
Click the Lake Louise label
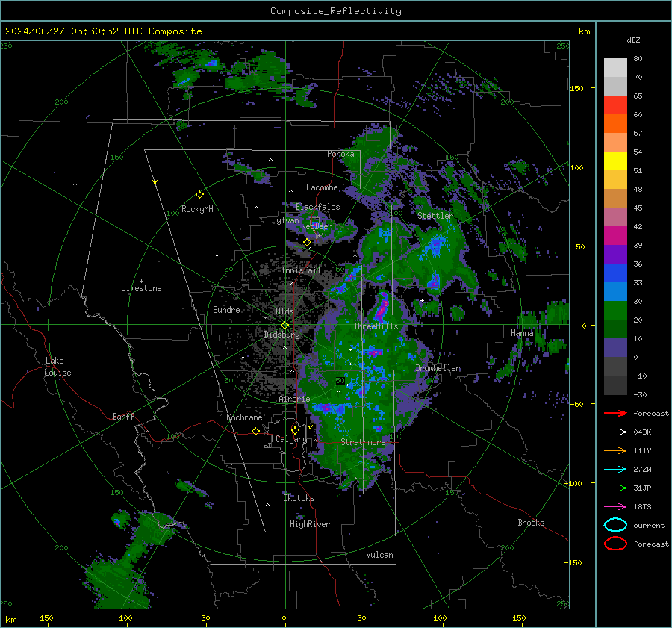[57, 367]
